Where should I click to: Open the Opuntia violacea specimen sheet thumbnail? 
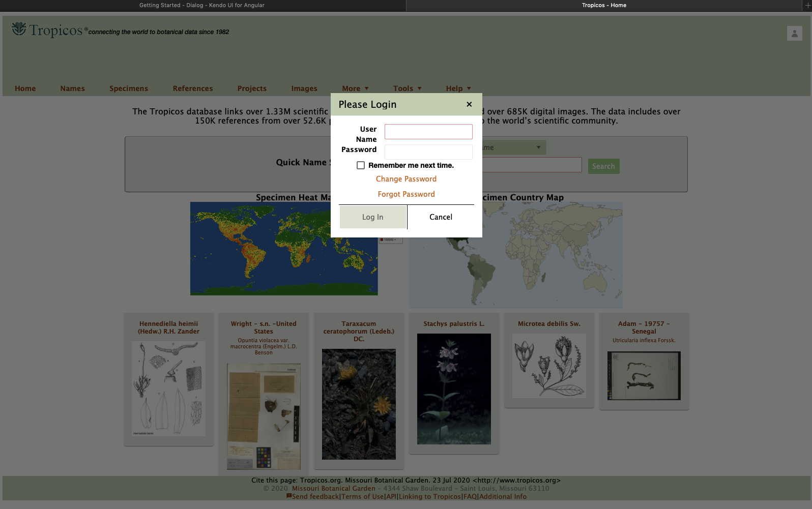point(264,416)
